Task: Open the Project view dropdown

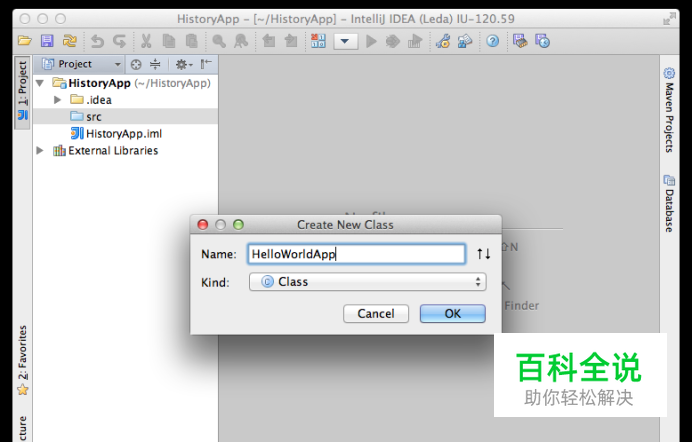Action: [x=81, y=64]
